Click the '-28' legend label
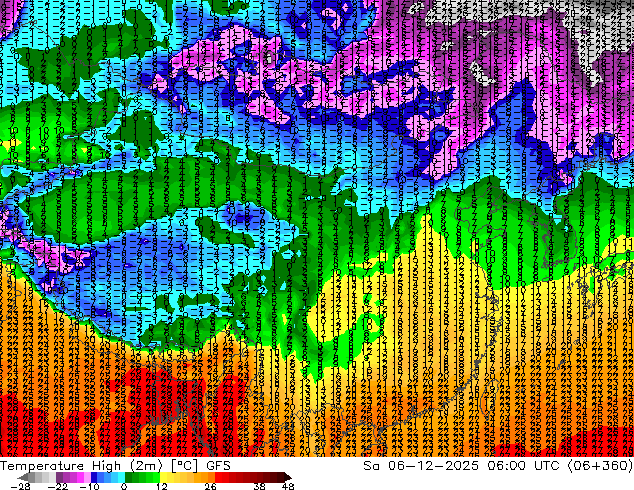Viewport: 634px width, 490px height. tap(20, 486)
